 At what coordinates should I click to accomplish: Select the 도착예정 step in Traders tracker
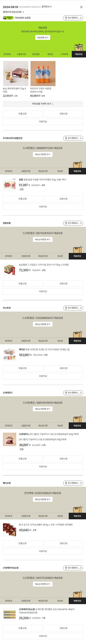pos(64,54)
